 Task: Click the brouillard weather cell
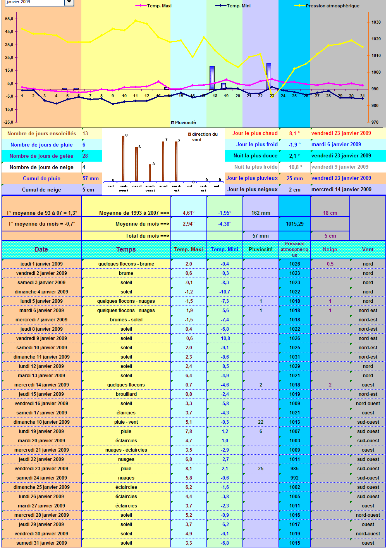point(126,394)
